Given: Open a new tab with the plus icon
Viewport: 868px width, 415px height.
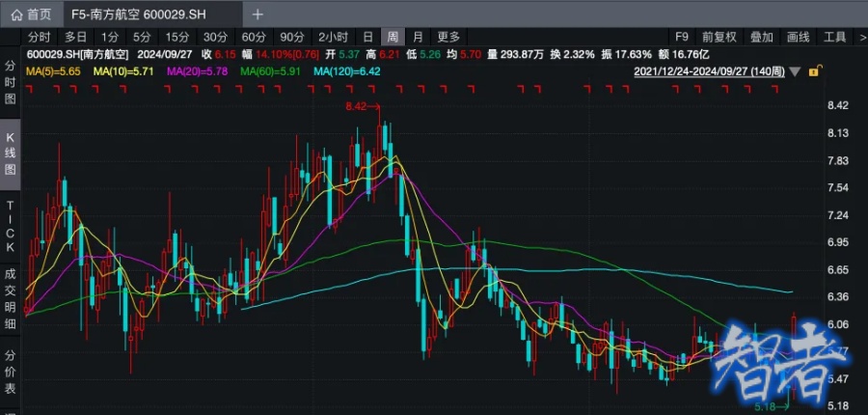Looking at the screenshot, I should [x=258, y=14].
